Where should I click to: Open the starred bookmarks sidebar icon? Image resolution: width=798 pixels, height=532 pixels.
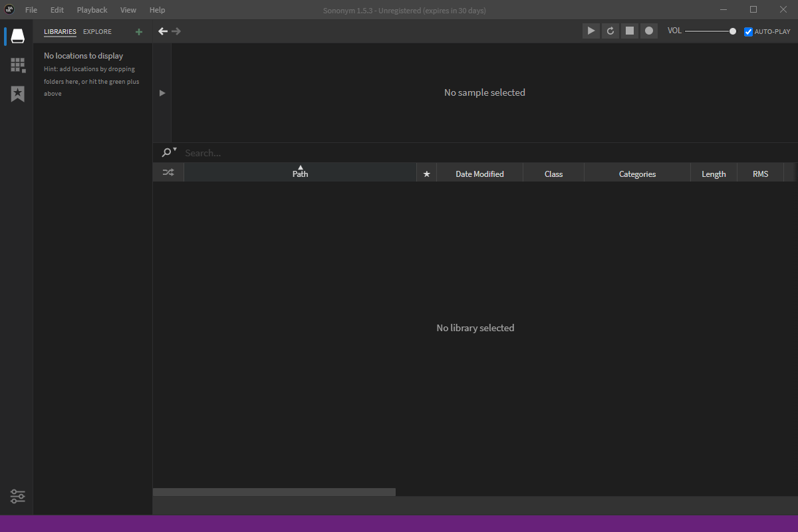click(17, 94)
